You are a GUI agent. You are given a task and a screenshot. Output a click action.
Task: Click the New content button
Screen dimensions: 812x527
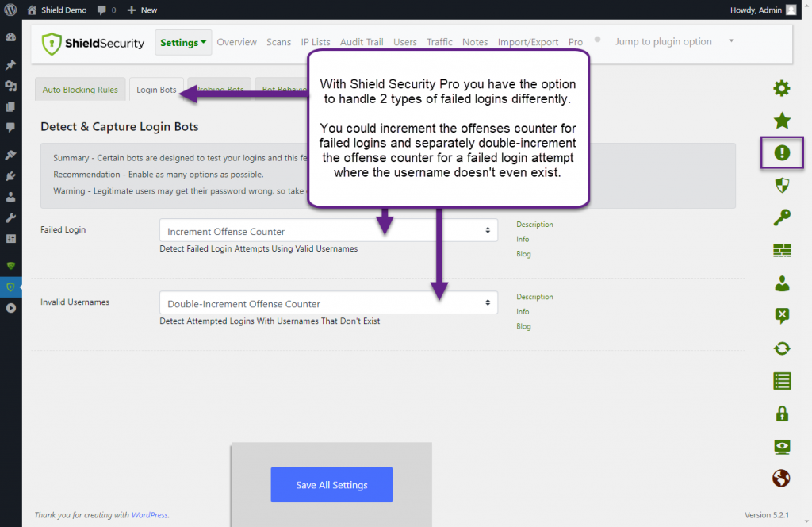142,10
